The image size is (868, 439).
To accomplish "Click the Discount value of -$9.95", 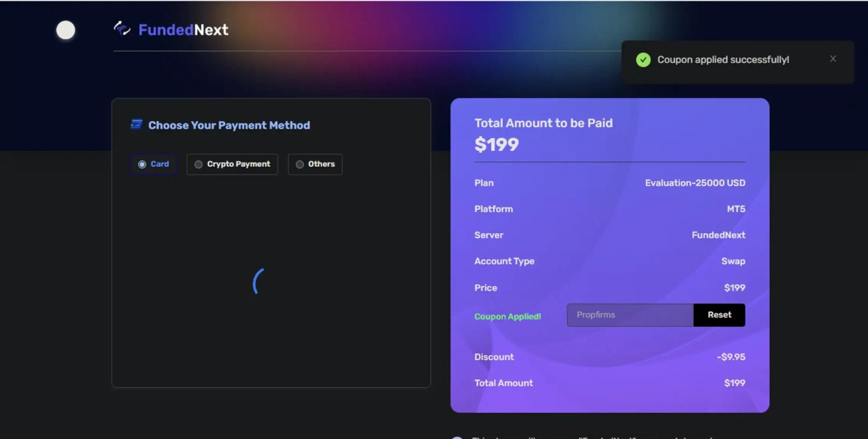I will pos(731,357).
